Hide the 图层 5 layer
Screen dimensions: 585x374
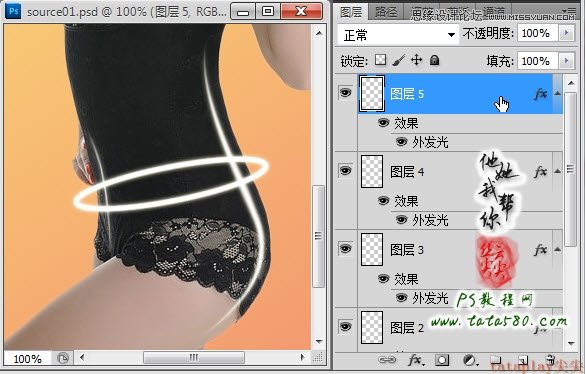pos(345,92)
